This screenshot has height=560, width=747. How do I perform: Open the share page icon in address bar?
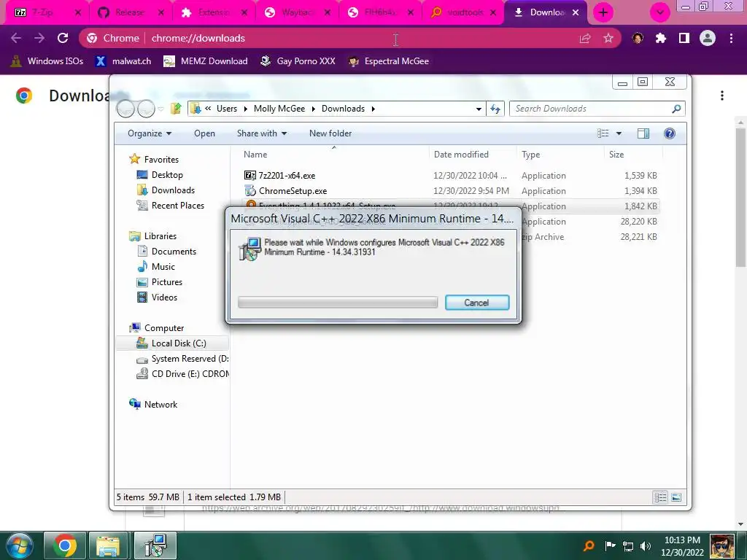(x=584, y=38)
